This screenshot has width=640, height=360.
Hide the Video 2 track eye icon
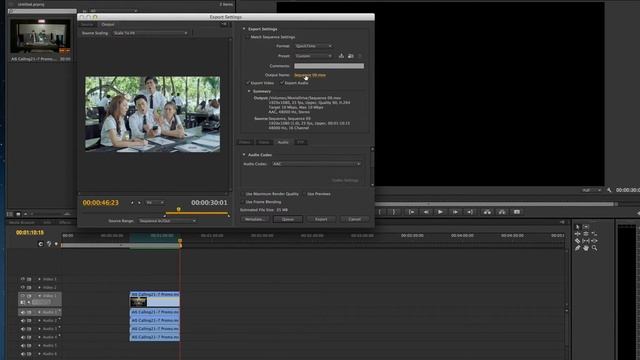tap(22, 287)
